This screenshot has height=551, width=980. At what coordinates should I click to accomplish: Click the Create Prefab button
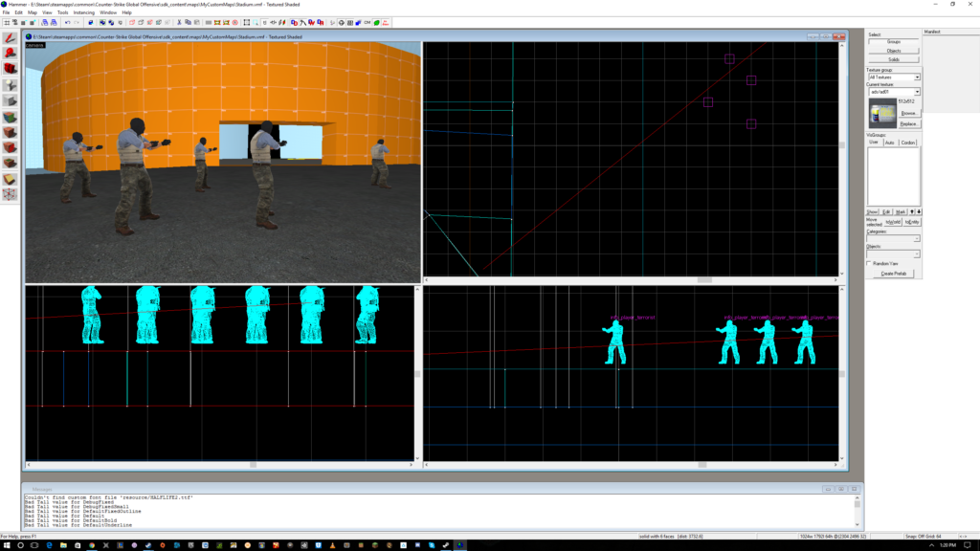tap(894, 274)
